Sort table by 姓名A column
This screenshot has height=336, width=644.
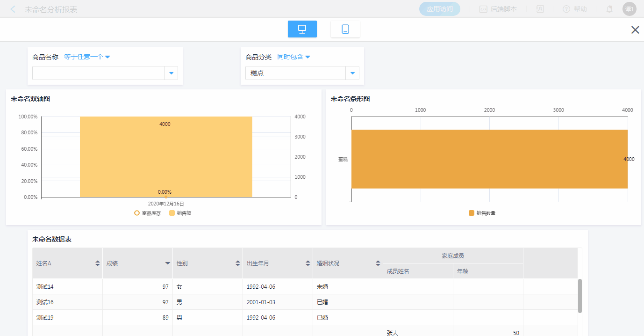[x=97, y=263]
